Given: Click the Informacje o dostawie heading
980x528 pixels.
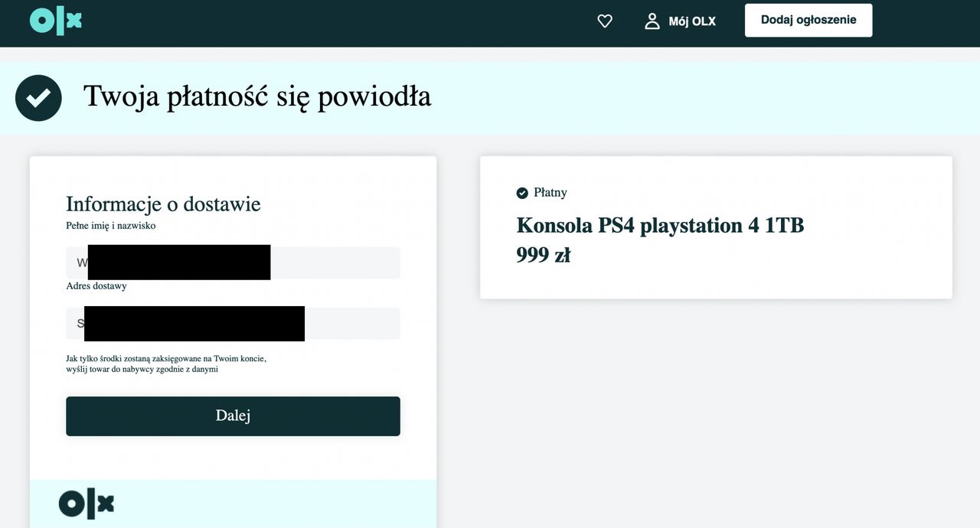Looking at the screenshot, I should click(163, 204).
